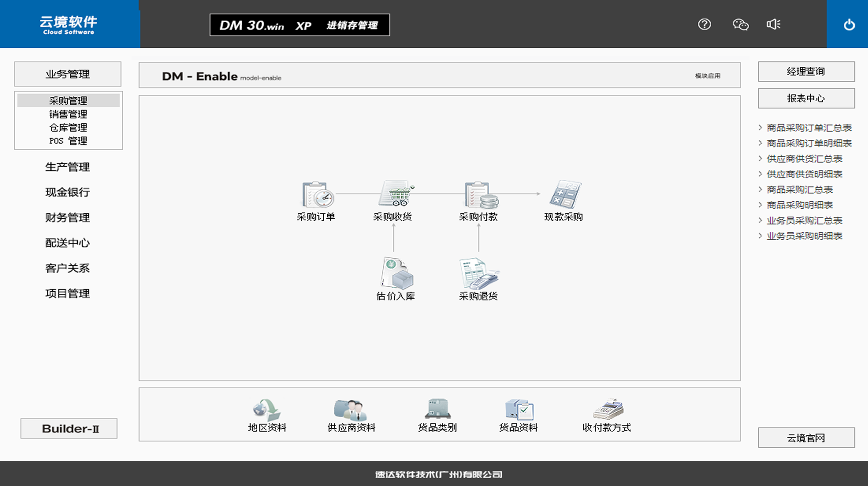Viewport: 868px width, 486px height.
Task: Click the chevron beside 商品采购汇总表
Action: [760, 190]
